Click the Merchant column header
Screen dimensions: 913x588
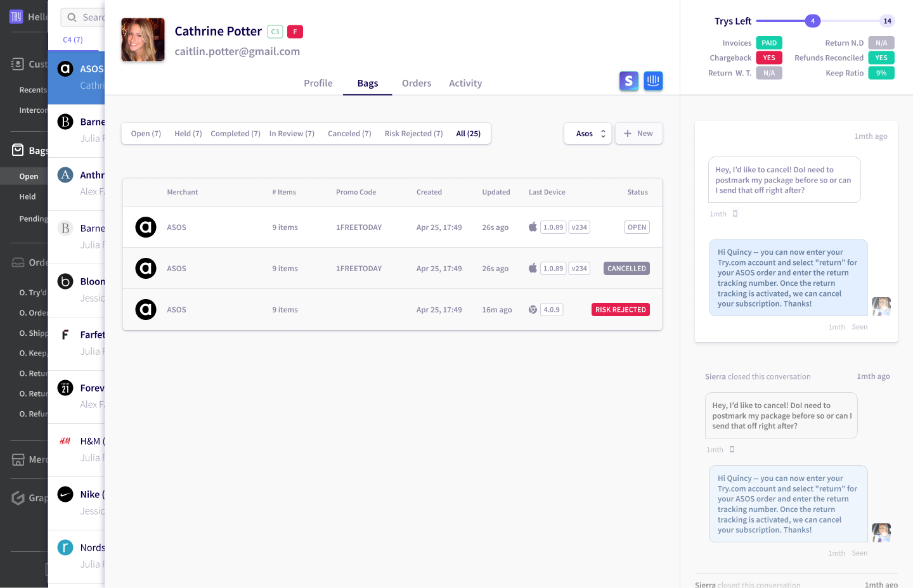click(183, 192)
